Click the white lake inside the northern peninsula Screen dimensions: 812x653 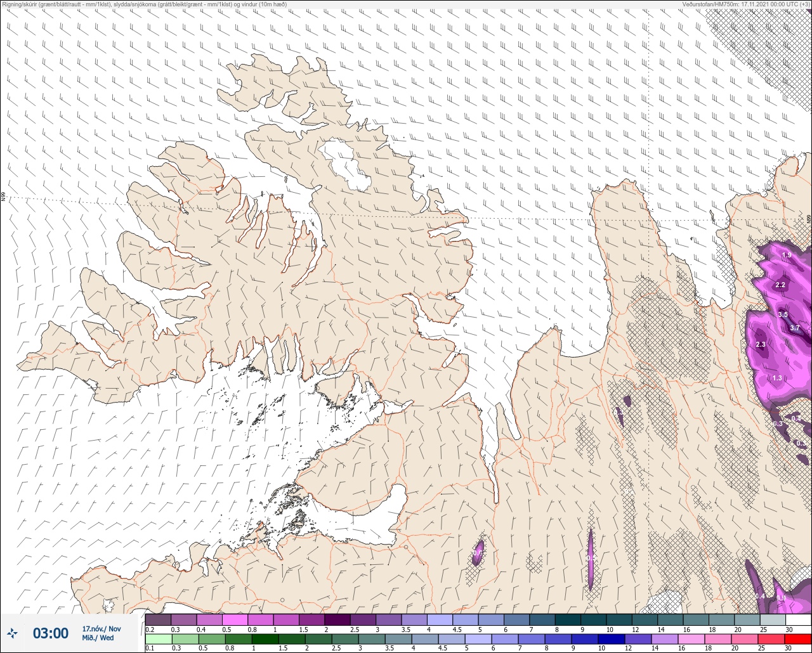tap(344, 165)
